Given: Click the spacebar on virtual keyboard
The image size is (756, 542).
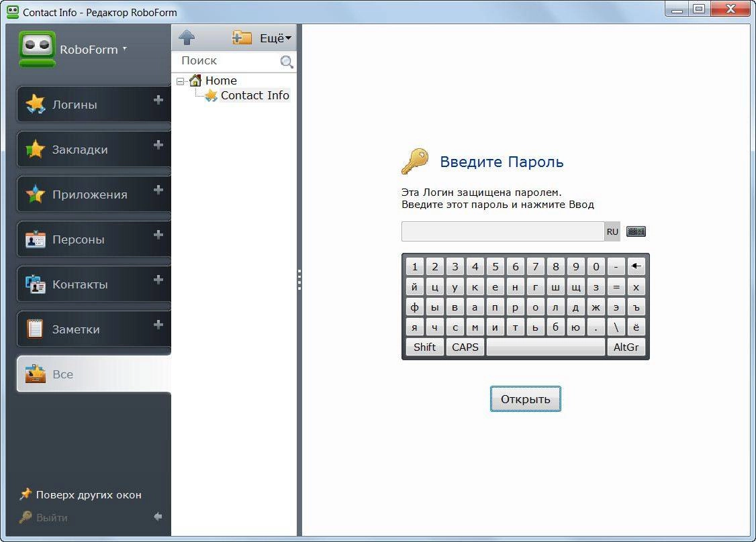Looking at the screenshot, I should [x=545, y=347].
